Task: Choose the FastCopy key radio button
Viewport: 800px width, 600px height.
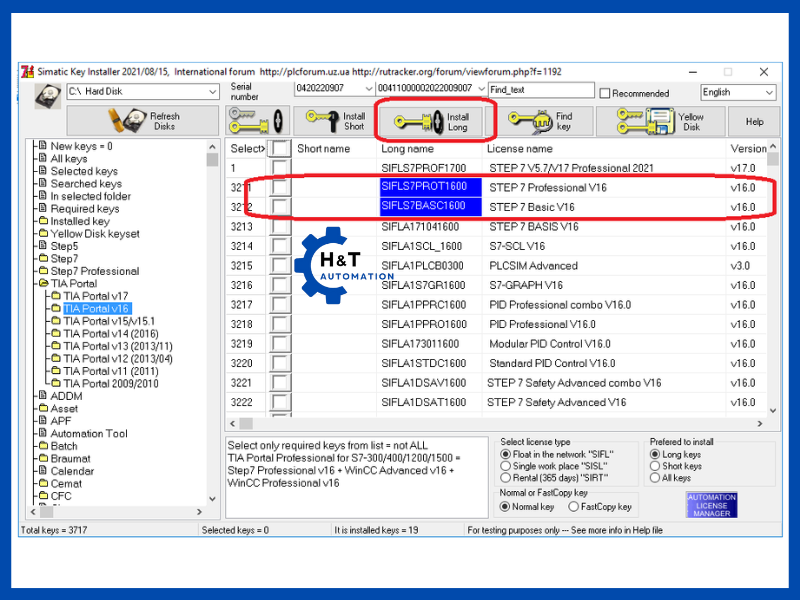Action: click(573, 507)
